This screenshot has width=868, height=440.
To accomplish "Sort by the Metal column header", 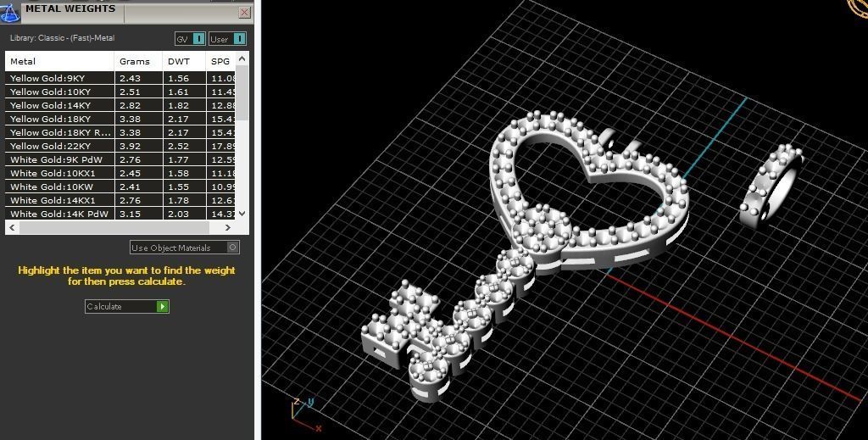I will point(60,61).
